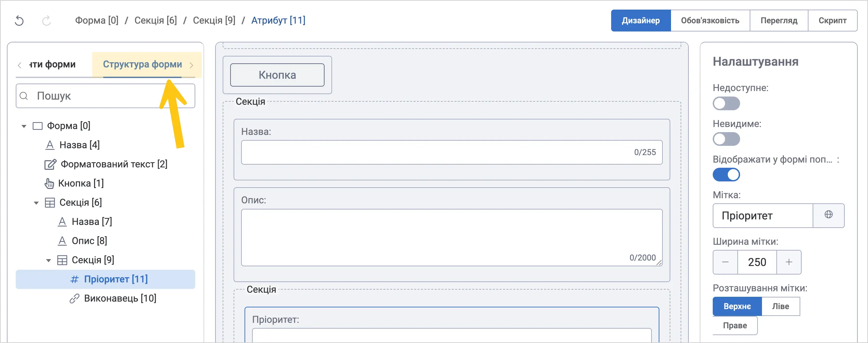Image resolution: width=868 pixels, height=343 pixels.
Task: Collapse the Секція [9] tree node
Action: tap(49, 261)
